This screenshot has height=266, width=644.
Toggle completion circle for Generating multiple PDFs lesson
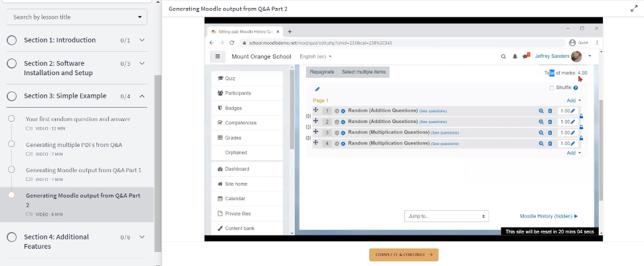(11, 144)
